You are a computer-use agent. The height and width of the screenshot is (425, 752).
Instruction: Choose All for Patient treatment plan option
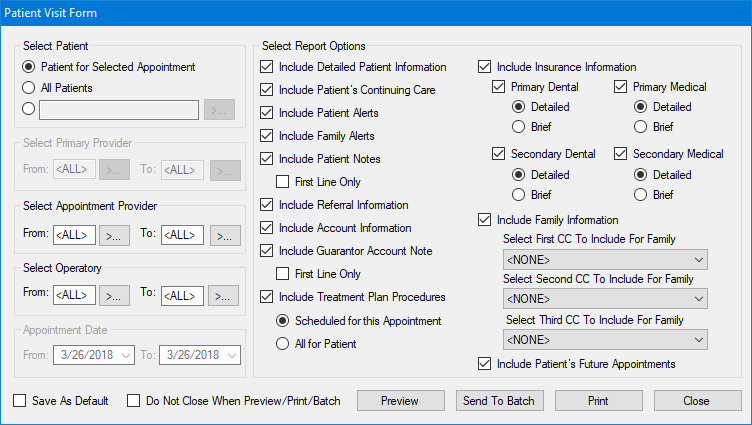click(x=283, y=344)
